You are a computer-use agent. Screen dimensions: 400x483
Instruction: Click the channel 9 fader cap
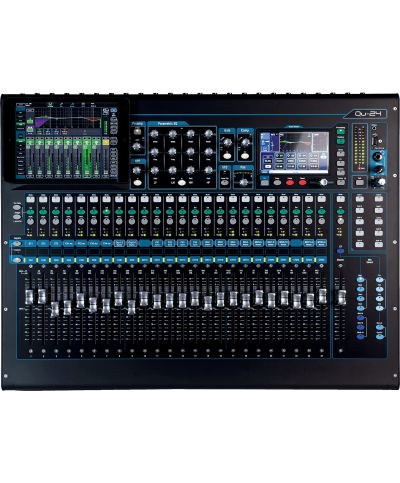tap(131, 307)
